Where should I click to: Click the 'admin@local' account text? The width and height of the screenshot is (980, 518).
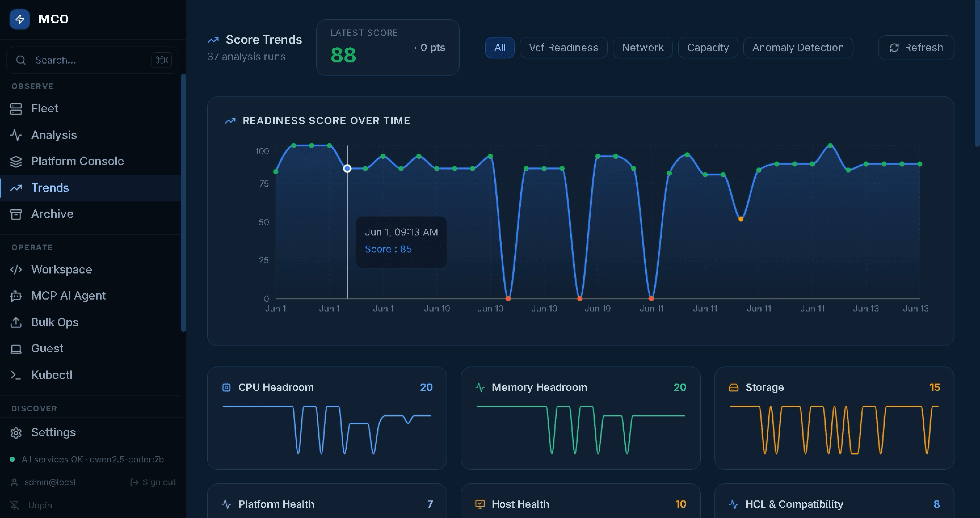(x=50, y=482)
